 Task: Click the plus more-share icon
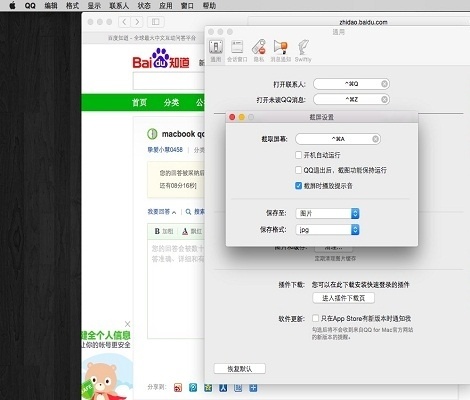pos(253,387)
